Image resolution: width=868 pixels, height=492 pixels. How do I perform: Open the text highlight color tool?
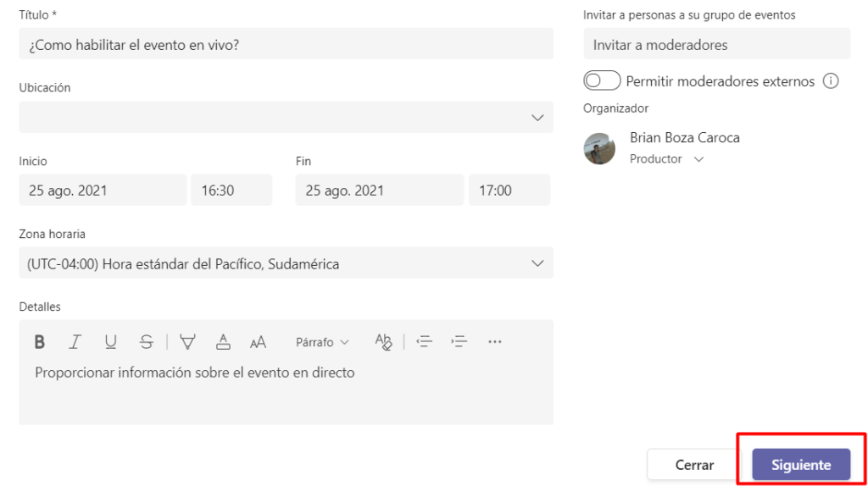pos(187,342)
